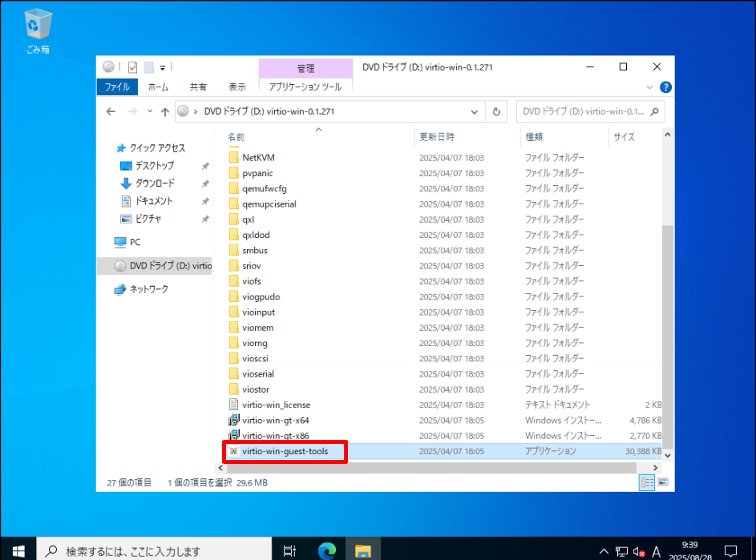Open the ファイル menu tab
The width and height of the screenshot is (756, 560).
point(117,87)
